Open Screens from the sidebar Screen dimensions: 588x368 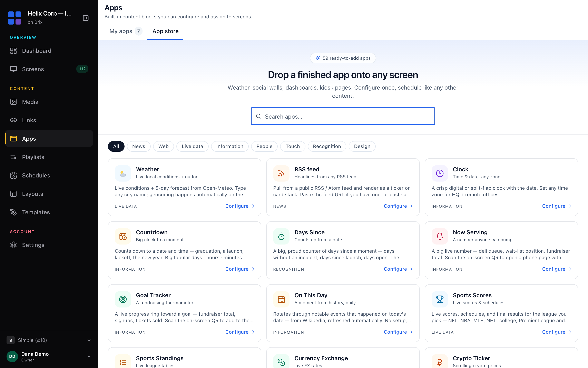pos(49,69)
